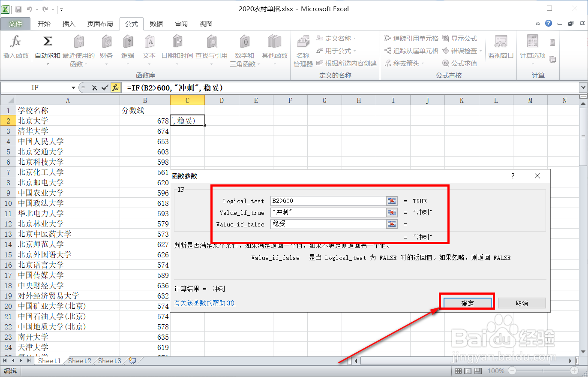The image size is (588, 377).
Task: Click the Calculate Now icon
Action: tap(552, 42)
